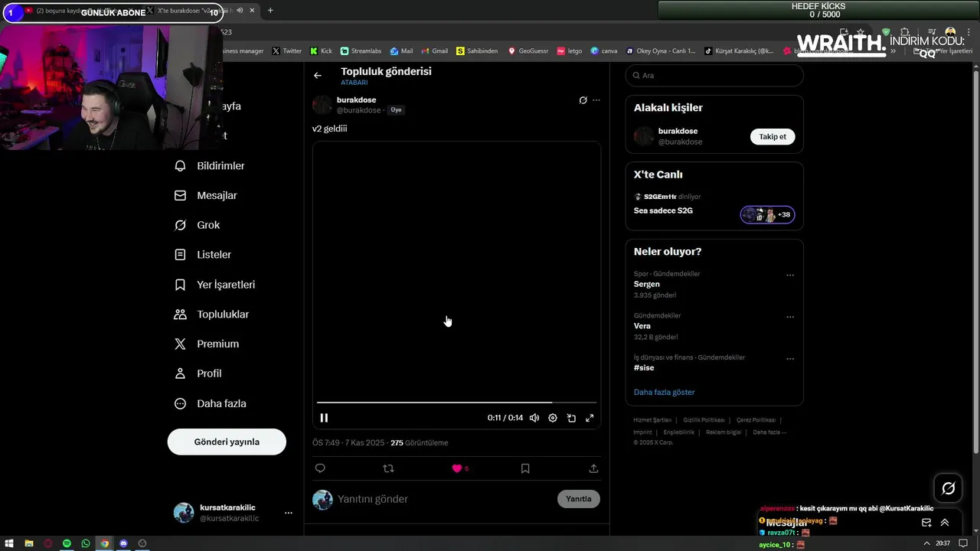Expand the messages drawer chevrons

945,523
